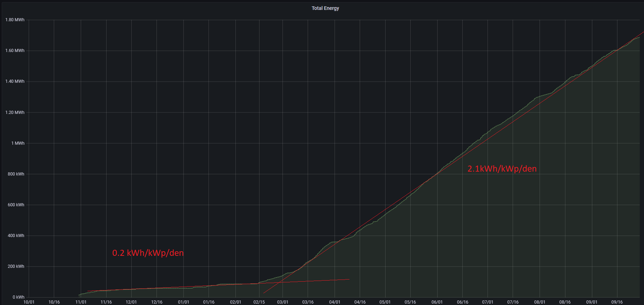Click the 07/16 x-axis date label
The height and width of the screenshot is (305, 644).
(x=513, y=302)
